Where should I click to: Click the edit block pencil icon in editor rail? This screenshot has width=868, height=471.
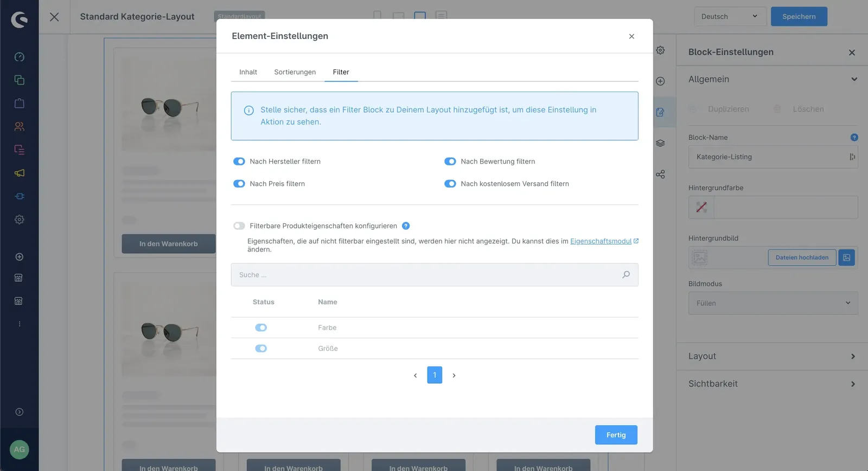pos(660,112)
